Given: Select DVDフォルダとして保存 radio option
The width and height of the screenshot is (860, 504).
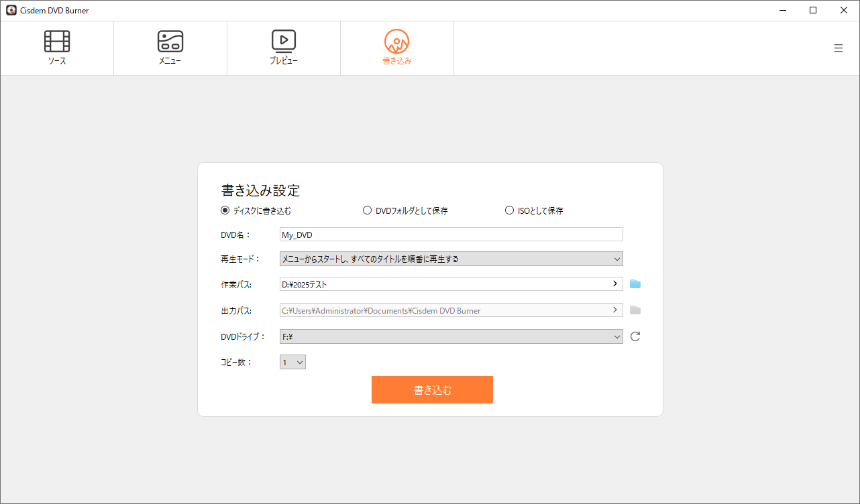Looking at the screenshot, I should 367,210.
